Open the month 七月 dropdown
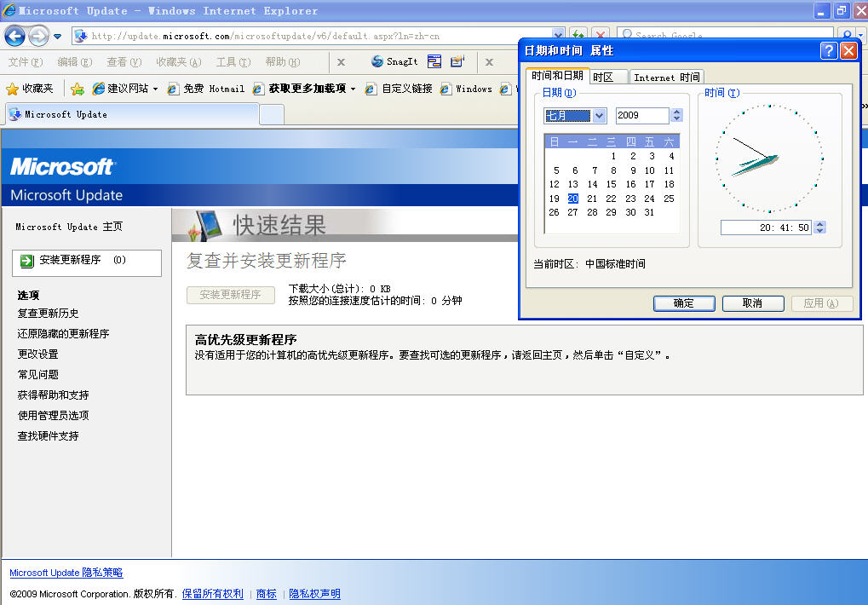The image size is (868, 605). [599, 116]
